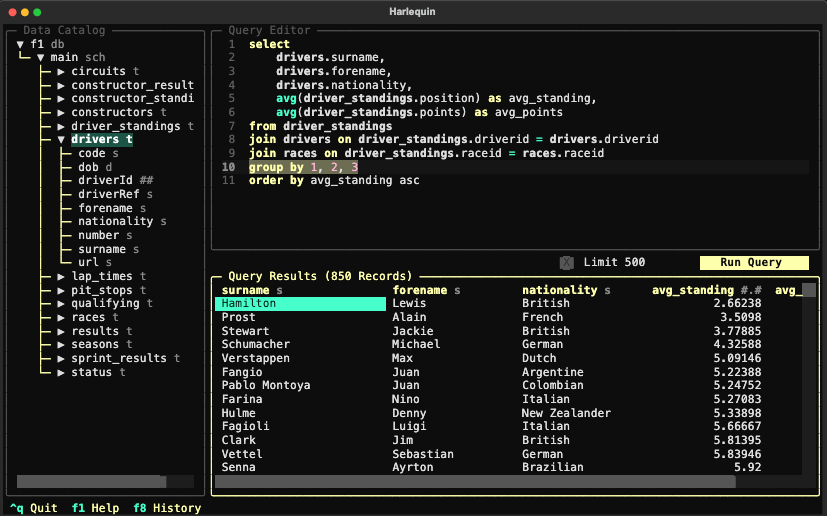The height and width of the screenshot is (516, 827).
Task: Select the New Zealander nationality cell
Action: coord(566,413)
